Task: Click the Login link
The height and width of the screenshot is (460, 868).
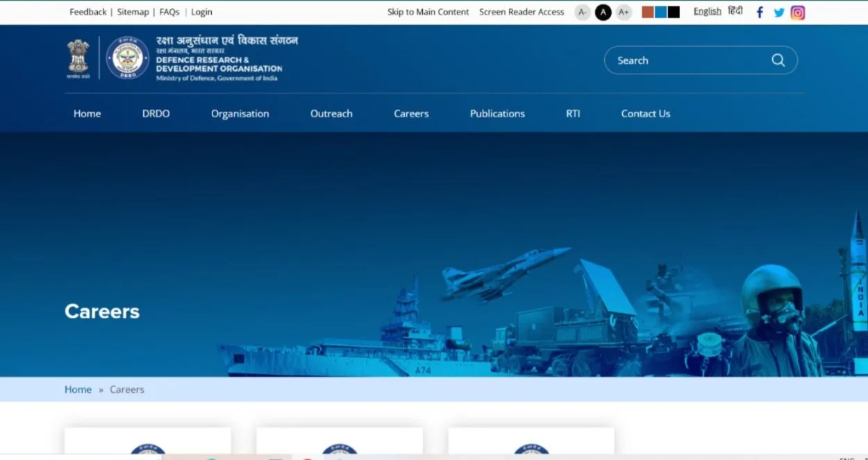Action: click(x=201, y=12)
